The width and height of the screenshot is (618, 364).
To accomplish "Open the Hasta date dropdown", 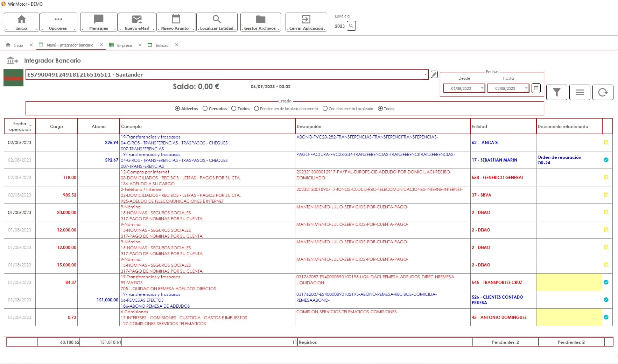I will point(526,88).
